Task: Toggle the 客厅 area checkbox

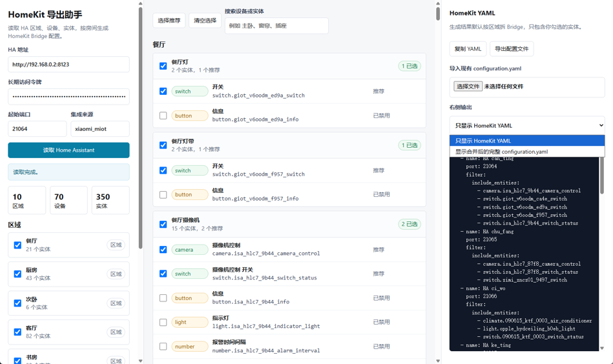Action: (x=17, y=332)
